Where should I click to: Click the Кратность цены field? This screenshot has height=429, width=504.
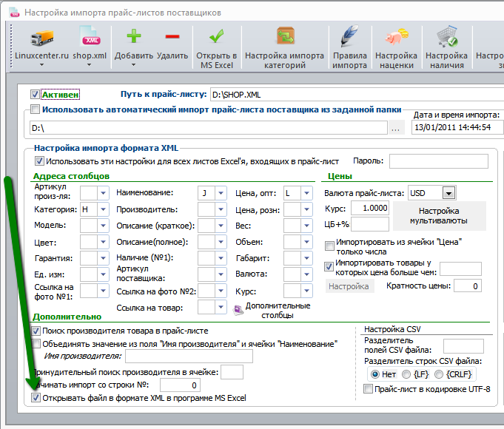coord(468,286)
